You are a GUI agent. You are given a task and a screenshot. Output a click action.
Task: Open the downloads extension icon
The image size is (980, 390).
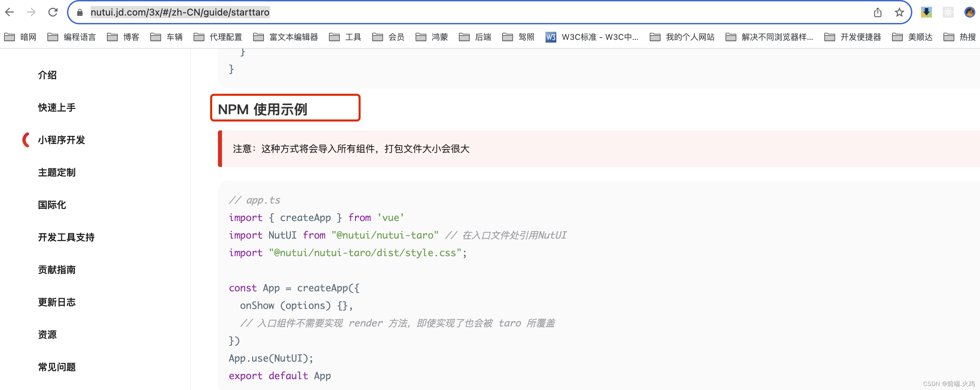coord(926,12)
